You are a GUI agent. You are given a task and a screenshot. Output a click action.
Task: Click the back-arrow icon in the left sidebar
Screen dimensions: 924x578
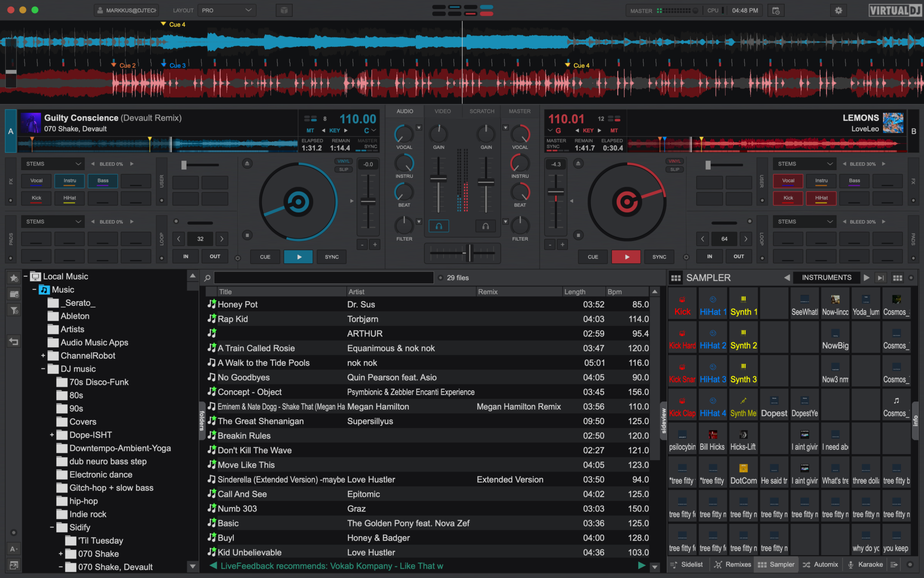click(x=13, y=341)
